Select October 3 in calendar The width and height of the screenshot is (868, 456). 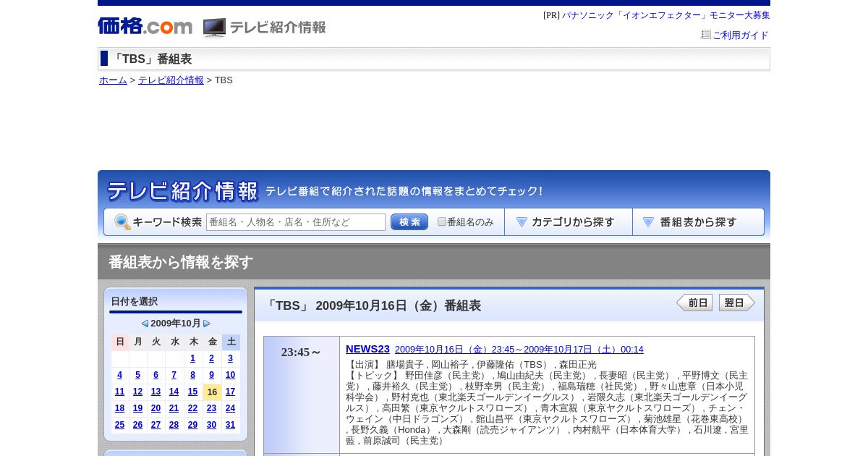point(231,358)
